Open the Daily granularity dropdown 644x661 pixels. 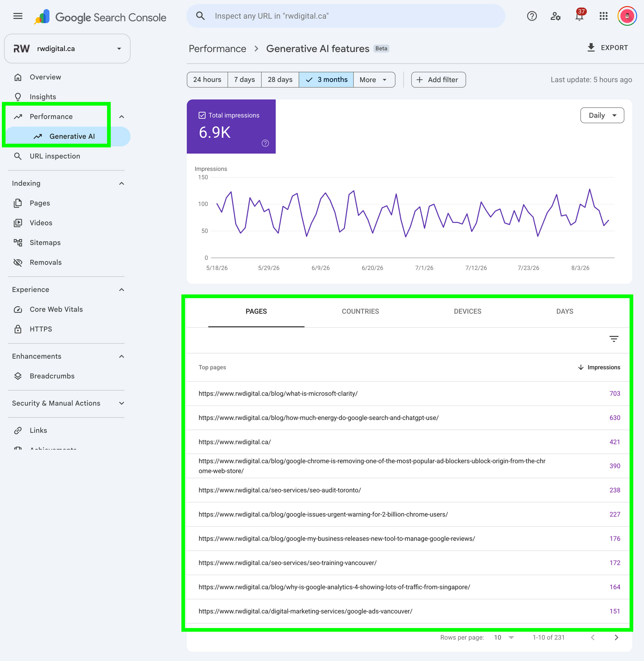point(602,115)
